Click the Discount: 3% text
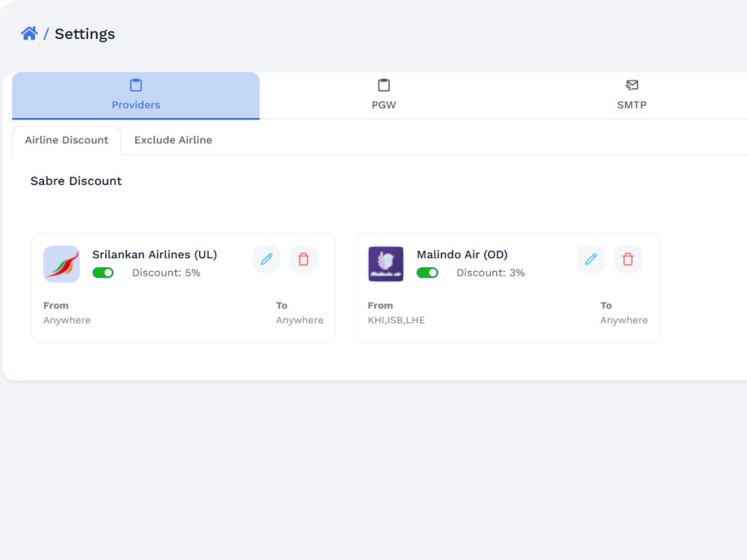Screen dimensions: 747x560 491,273
